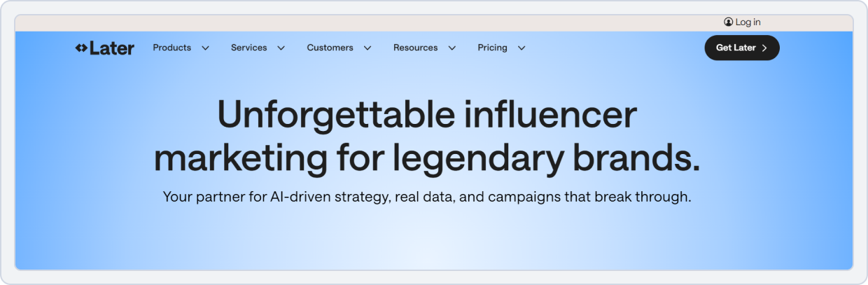Expand the chevron beside Pricing
The image size is (868, 285).
point(521,48)
